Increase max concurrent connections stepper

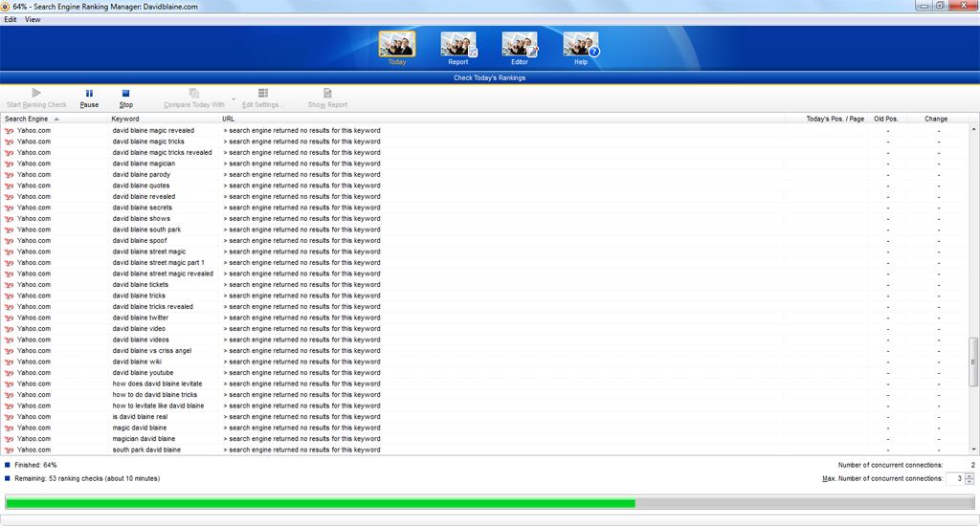tap(969, 476)
